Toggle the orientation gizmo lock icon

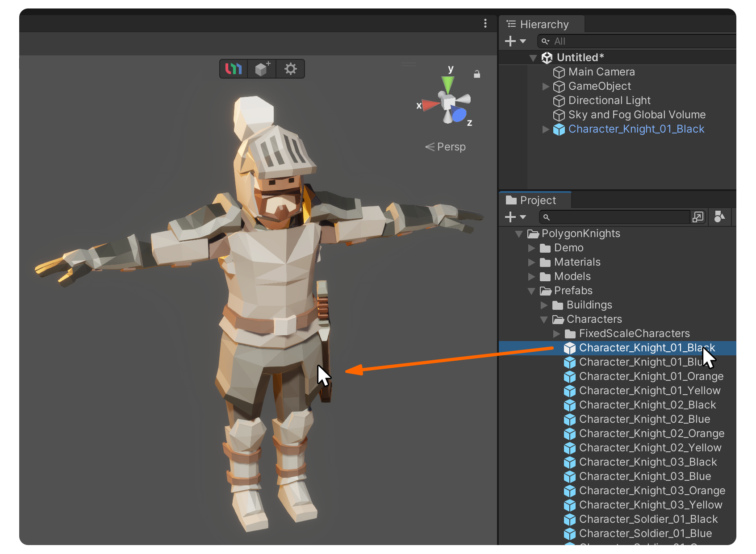(x=477, y=74)
